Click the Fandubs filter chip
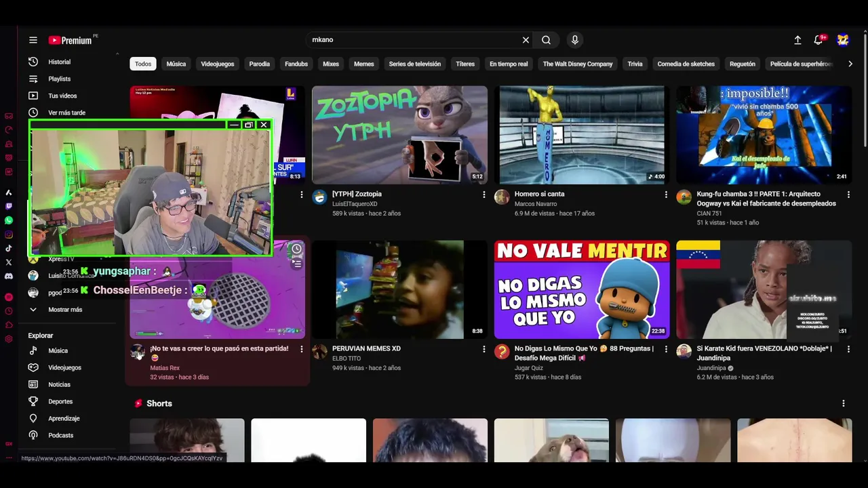 tap(296, 64)
